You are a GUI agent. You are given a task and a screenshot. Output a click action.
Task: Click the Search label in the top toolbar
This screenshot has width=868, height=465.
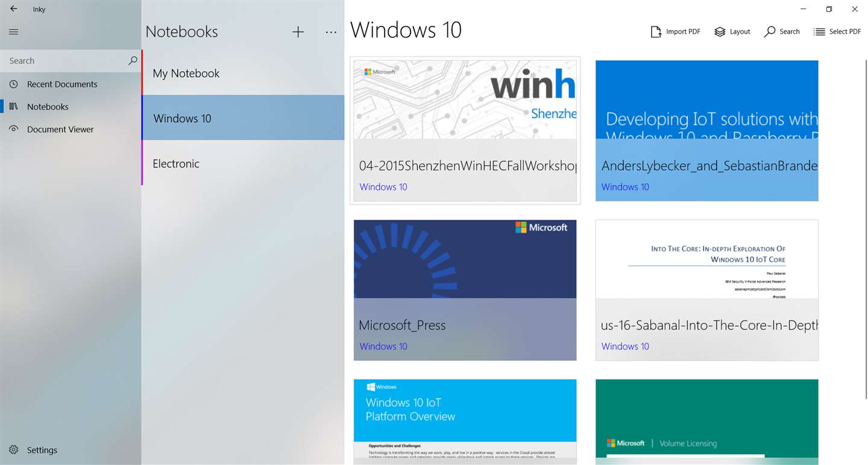789,32
